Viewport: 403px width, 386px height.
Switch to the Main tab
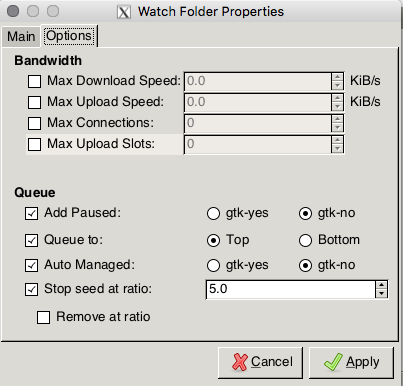21,37
